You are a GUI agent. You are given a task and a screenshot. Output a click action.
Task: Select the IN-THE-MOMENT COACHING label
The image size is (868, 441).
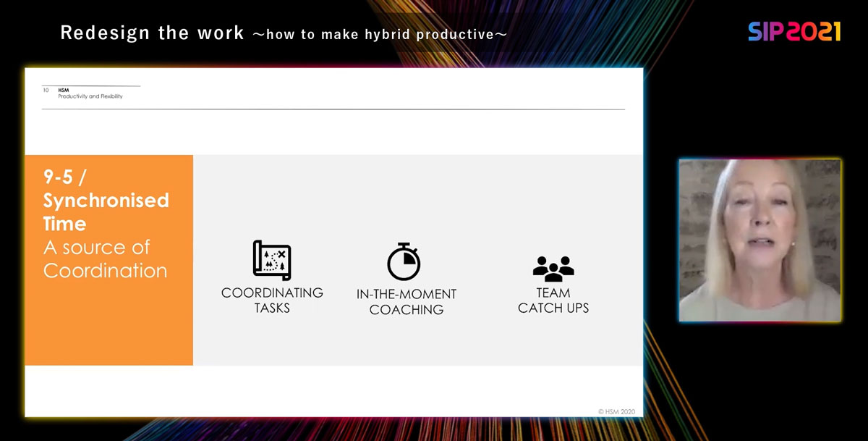(406, 302)
